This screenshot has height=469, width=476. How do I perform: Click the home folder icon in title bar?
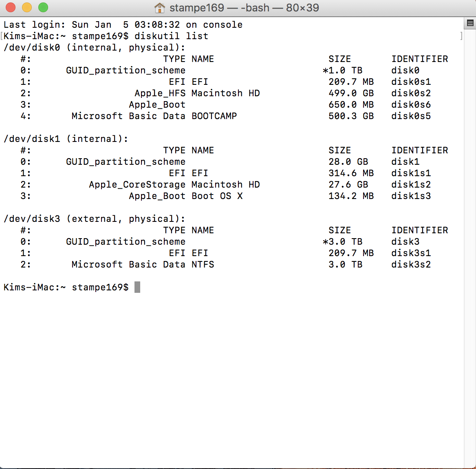[160, 8]
